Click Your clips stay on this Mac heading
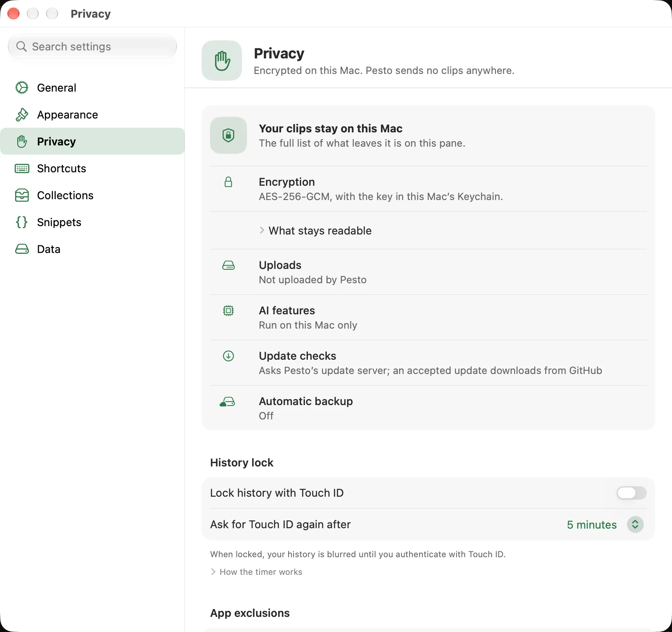 (x=331, y=128)
